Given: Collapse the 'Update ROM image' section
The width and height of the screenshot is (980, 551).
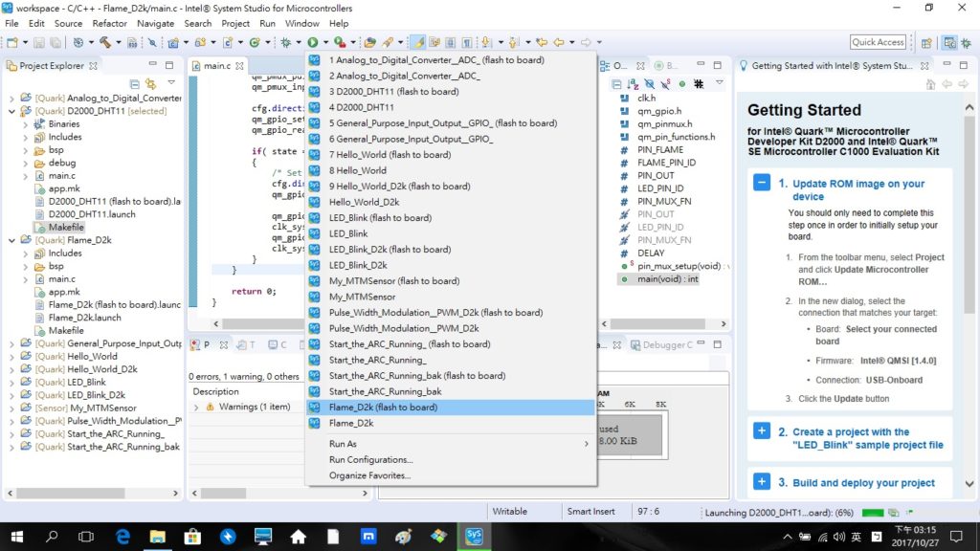Looking at the screenshot, I should [761, 183].
